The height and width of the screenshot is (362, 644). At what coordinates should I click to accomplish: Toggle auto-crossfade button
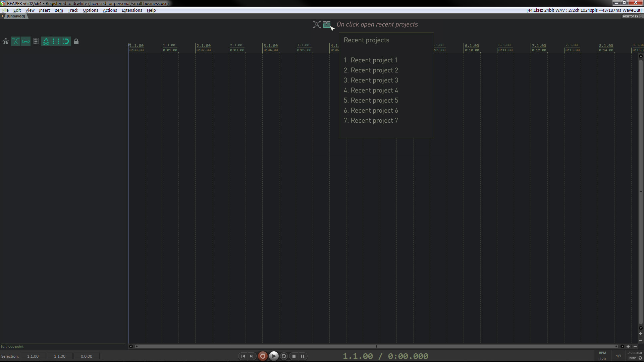coord(16,42)
